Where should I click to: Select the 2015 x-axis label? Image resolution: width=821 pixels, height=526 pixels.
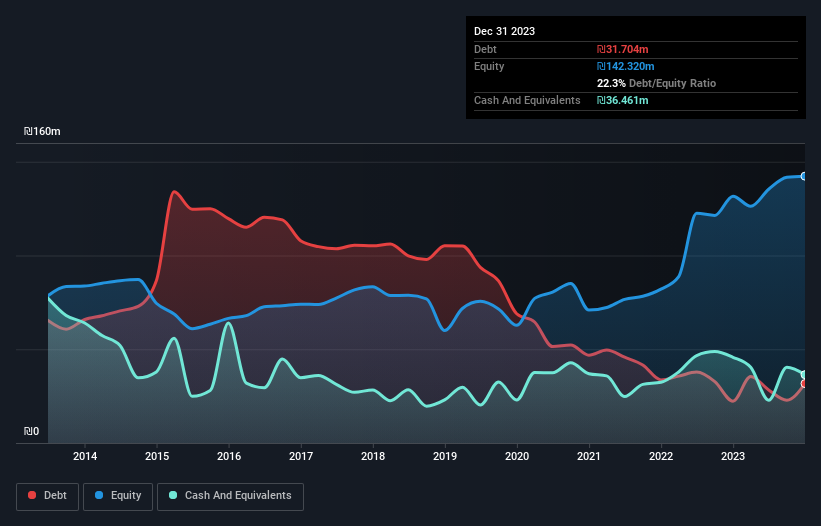point(157,456)
